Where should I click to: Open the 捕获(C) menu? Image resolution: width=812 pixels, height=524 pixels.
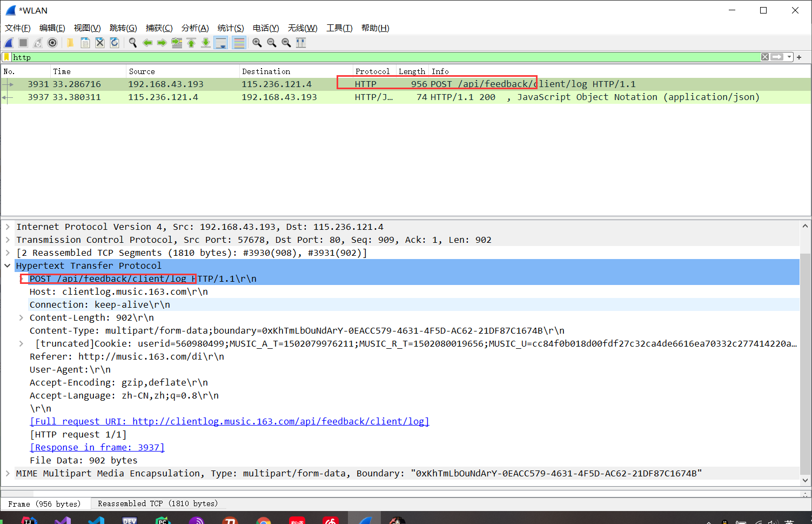pos(159,28)
